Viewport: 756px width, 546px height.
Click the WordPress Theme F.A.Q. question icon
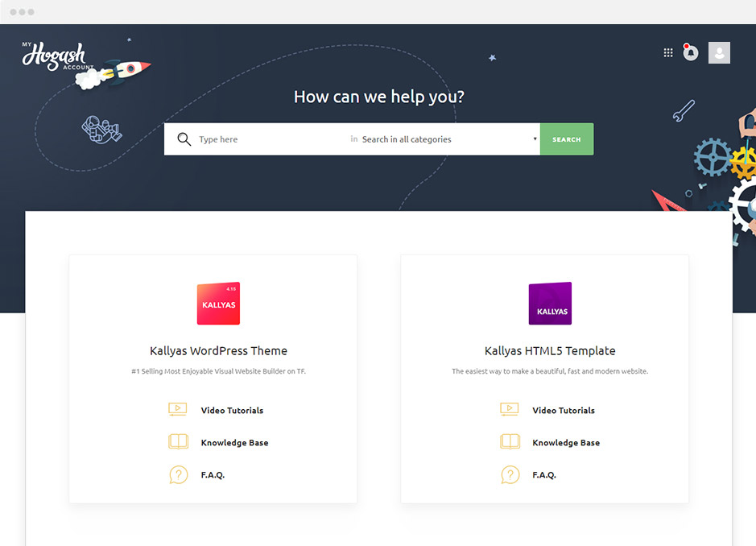[178, 475]
